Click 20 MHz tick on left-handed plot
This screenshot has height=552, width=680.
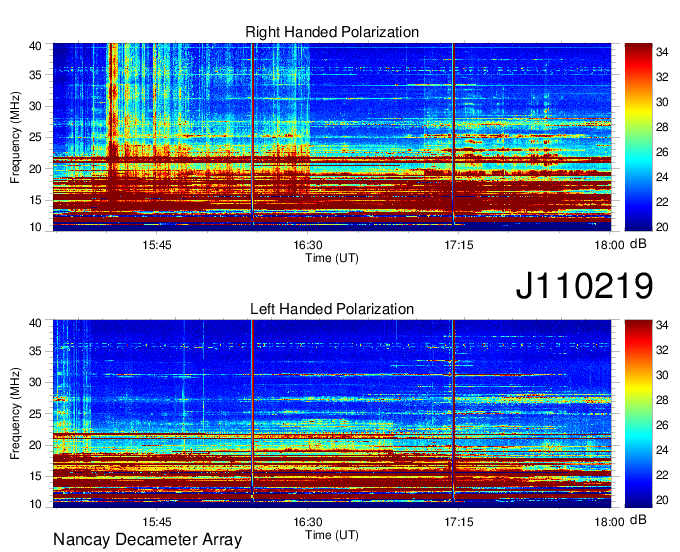(x=35, y=445)
